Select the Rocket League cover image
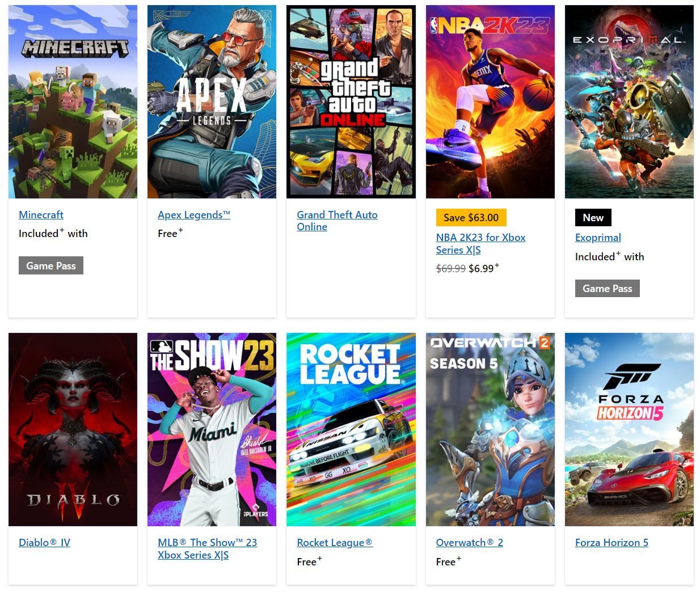 [x=351, y=429]
